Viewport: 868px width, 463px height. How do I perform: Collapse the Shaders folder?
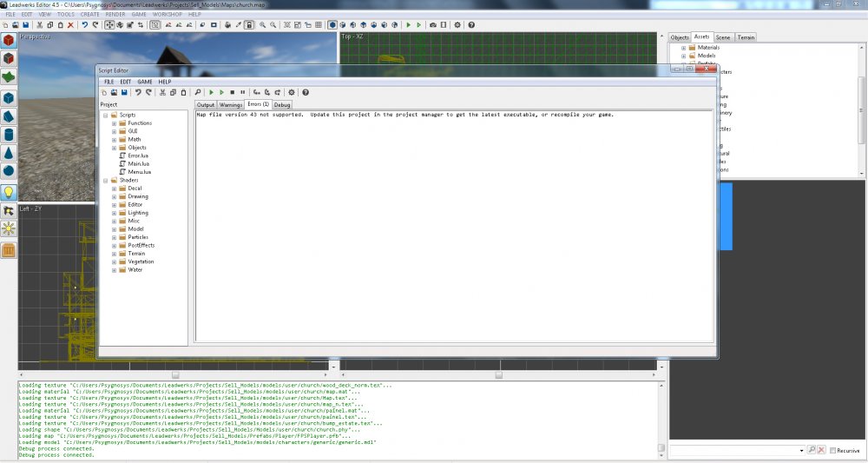pos(106,181)
